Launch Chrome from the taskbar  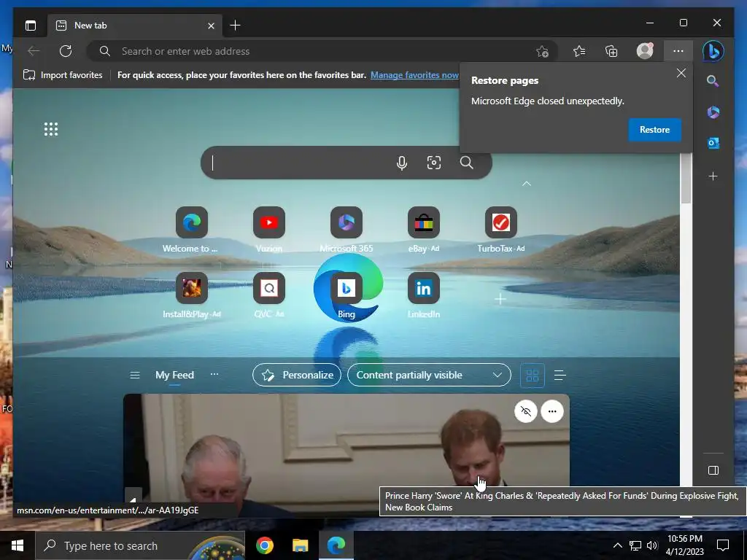tap(264, 545)
